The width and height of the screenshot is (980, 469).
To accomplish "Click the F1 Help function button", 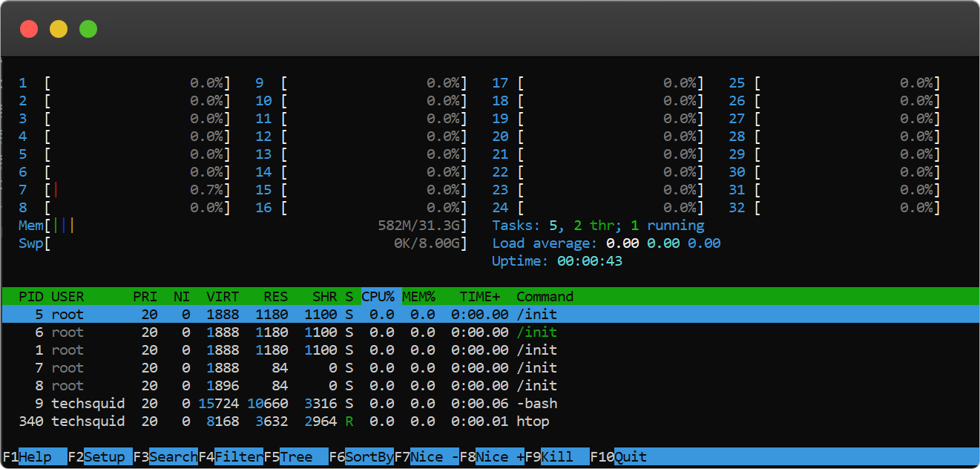I will point(34,457).
